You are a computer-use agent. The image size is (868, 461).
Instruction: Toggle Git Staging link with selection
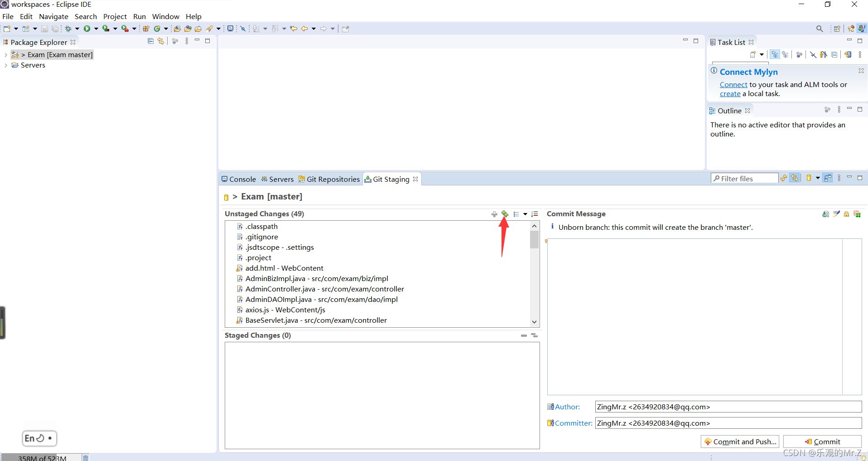[x=795, y=178]
